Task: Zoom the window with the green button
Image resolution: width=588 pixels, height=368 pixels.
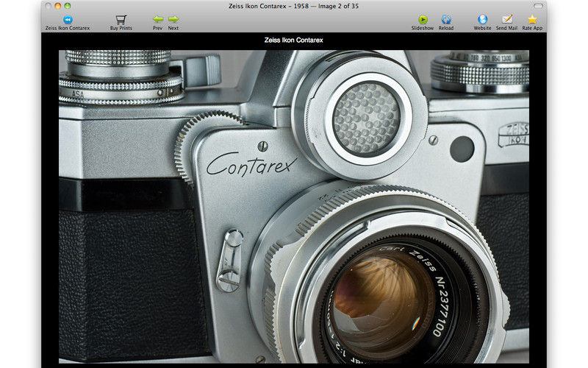Action: click(68, 6)
